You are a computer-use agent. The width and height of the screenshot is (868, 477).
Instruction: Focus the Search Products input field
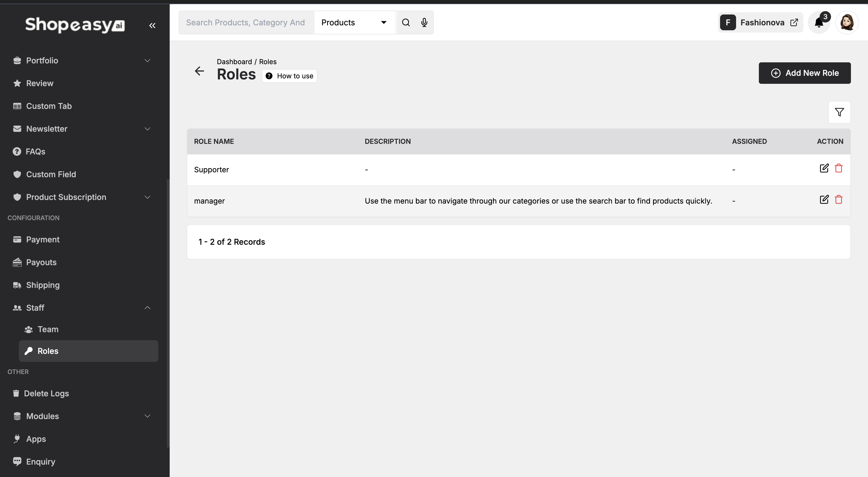click(x=246, y=23)
